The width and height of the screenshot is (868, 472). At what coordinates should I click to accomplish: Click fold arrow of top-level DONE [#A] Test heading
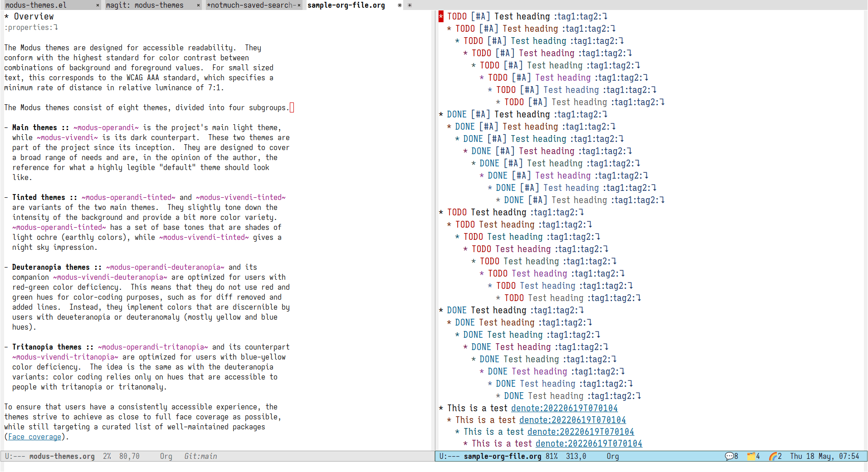[x=605, y=114]
